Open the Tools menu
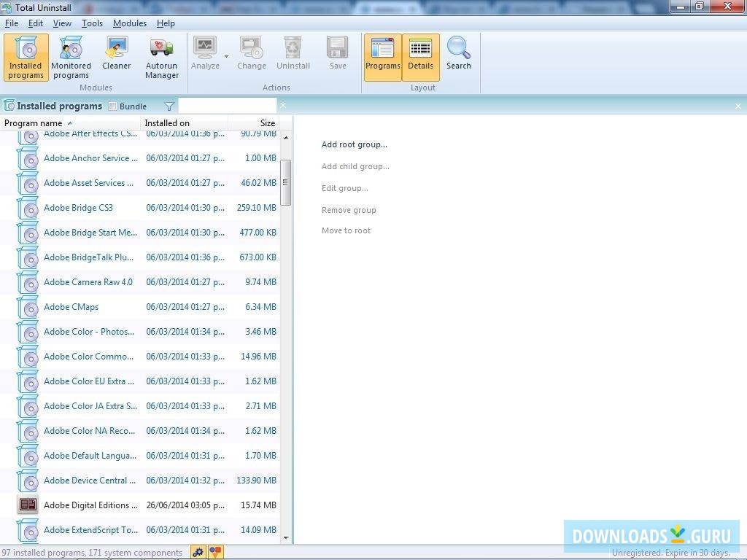This screenshot has width=747, height=560. [92, 23]
